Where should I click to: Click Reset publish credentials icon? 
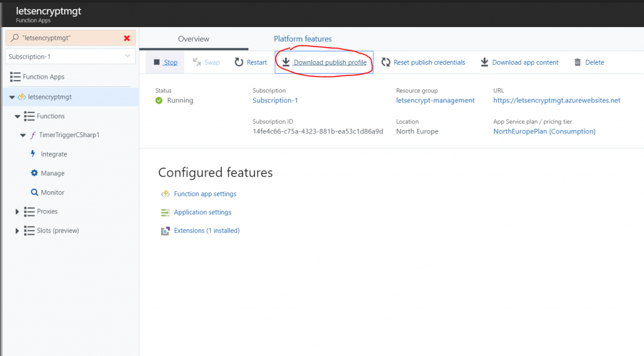pyautogui.click(x=386, y=62)
